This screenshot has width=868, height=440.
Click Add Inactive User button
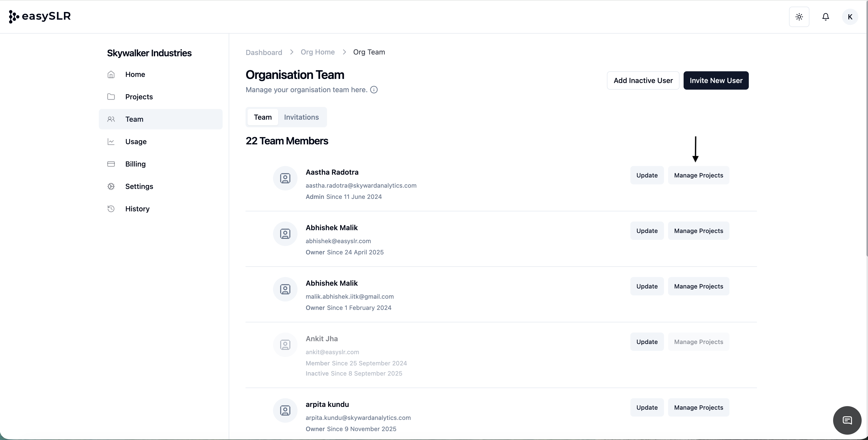pos(643,80)
